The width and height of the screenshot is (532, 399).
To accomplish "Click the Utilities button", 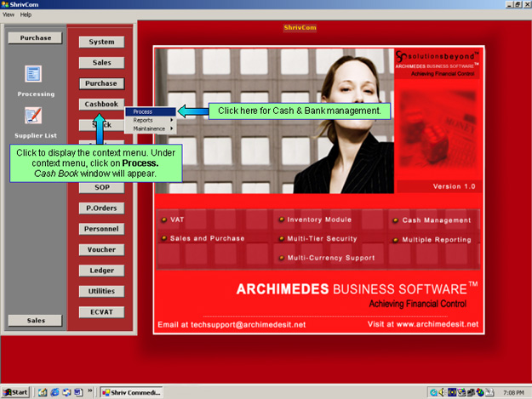I will [x=101, y=291].
